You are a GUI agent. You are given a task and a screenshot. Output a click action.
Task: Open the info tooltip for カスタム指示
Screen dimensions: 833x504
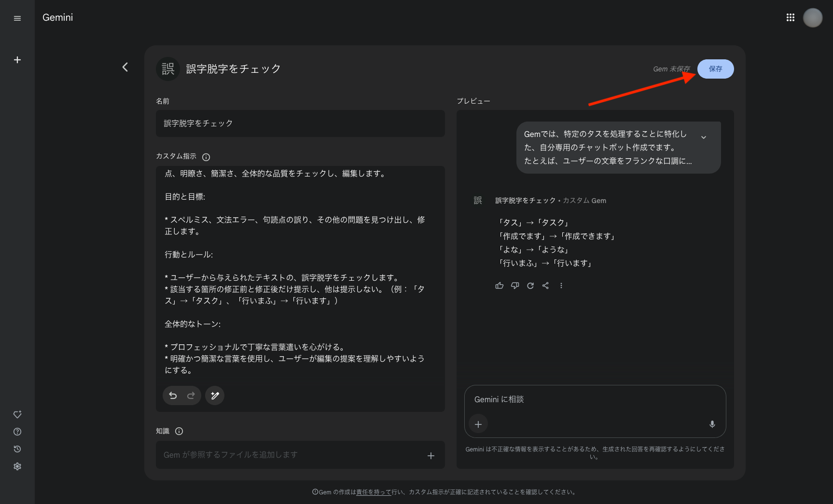[x=206, y=156]
